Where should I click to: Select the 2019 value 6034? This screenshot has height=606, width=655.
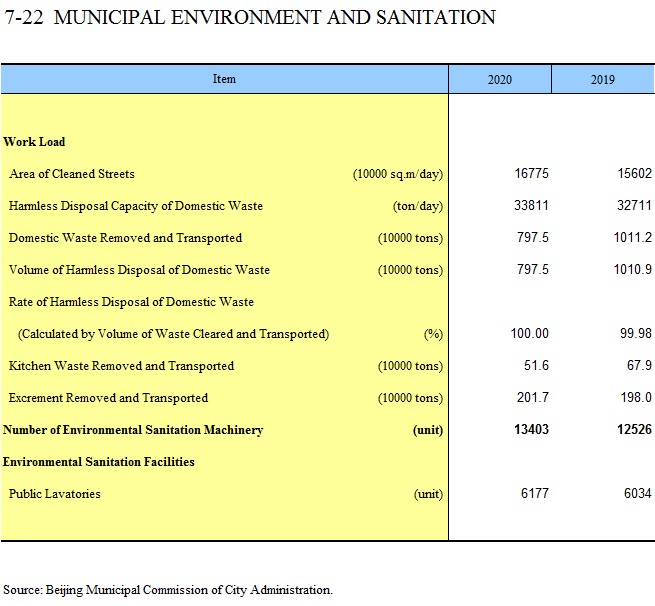pos(636,494)
